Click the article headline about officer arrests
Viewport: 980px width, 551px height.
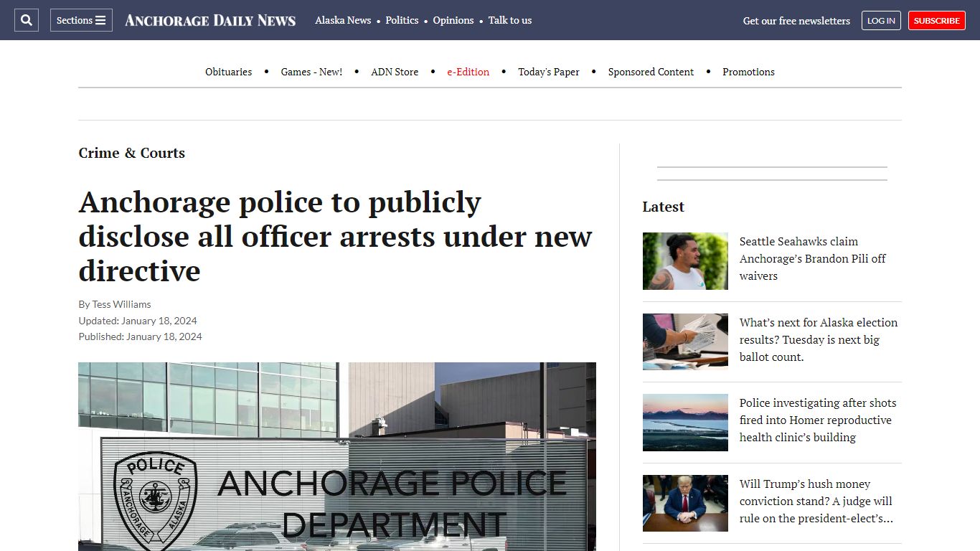(335, 237)
